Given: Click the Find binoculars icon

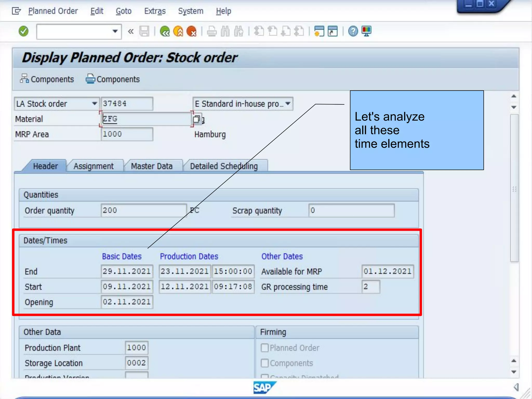Looking at the screenshot, I should [x=225, y=31].
